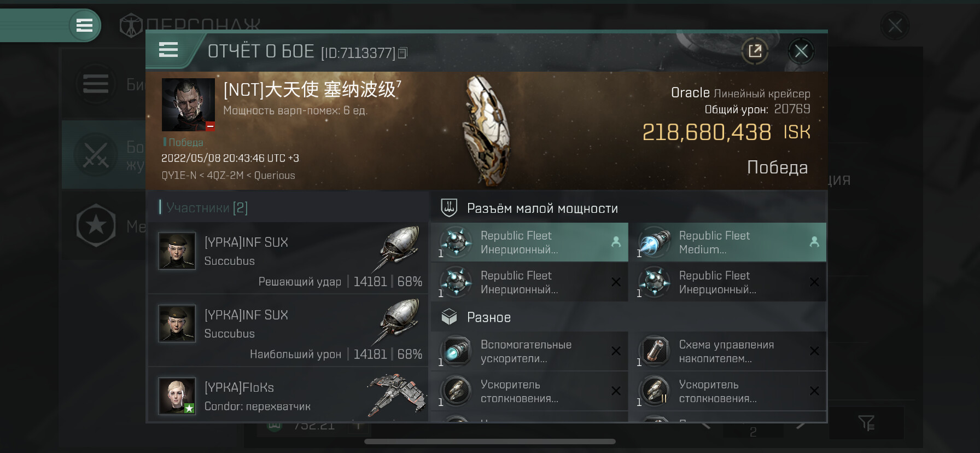The width and height of the screenshot is (980, 453).
Task: Close the battle report window
Action: tap(801, 51)
